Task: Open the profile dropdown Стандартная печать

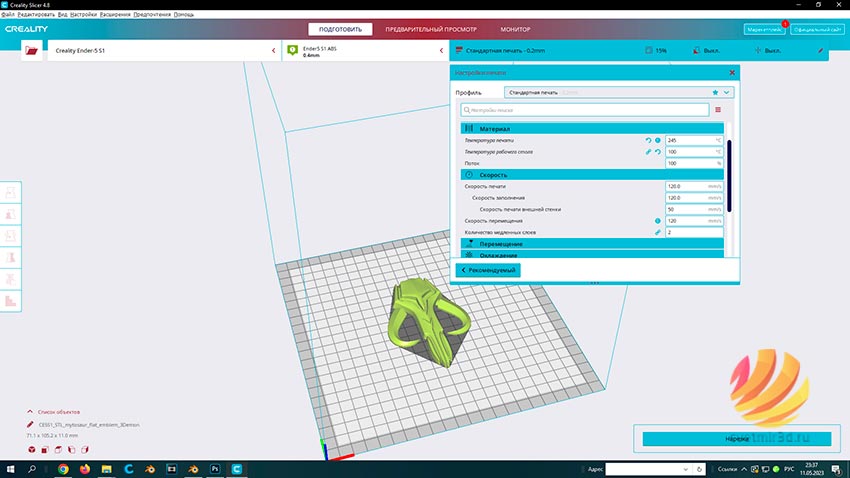Action: pyautogui.click(x=619, y=93)
